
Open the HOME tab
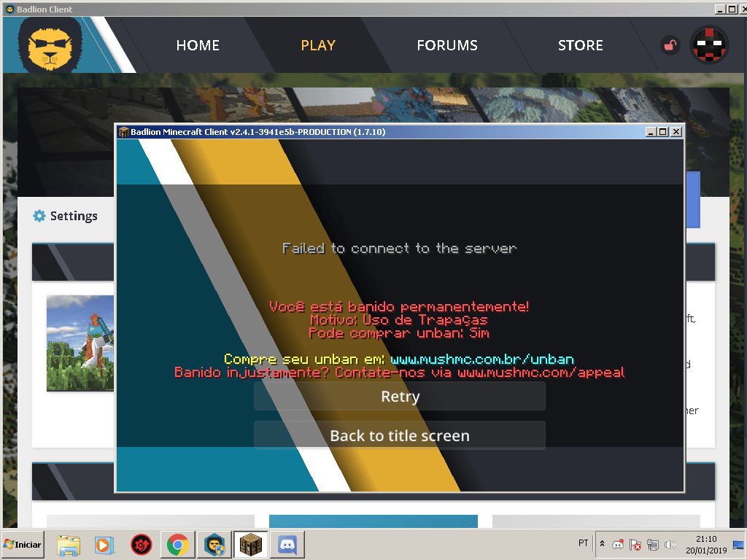198,45
